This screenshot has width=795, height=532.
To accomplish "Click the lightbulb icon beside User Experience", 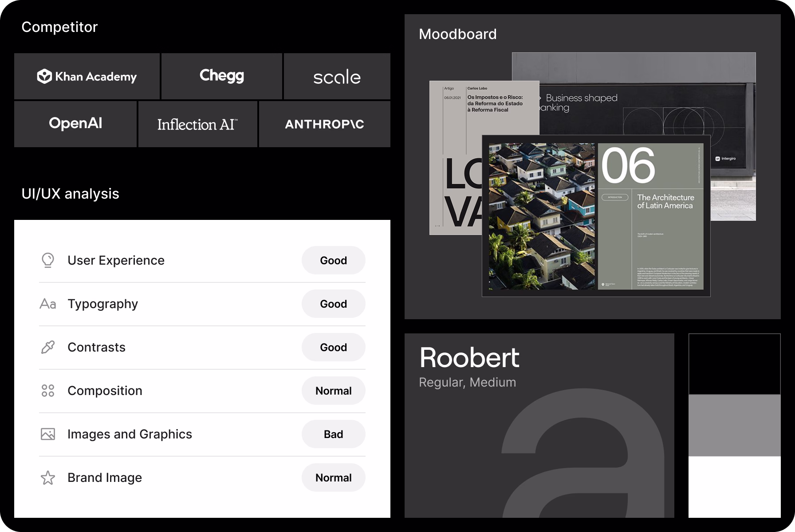I will click(x=48, y=260).
